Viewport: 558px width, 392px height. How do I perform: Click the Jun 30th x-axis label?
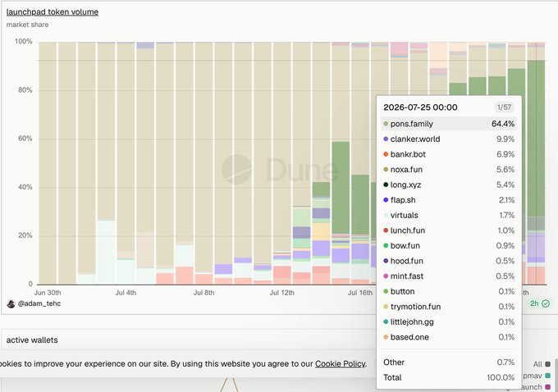48,293
